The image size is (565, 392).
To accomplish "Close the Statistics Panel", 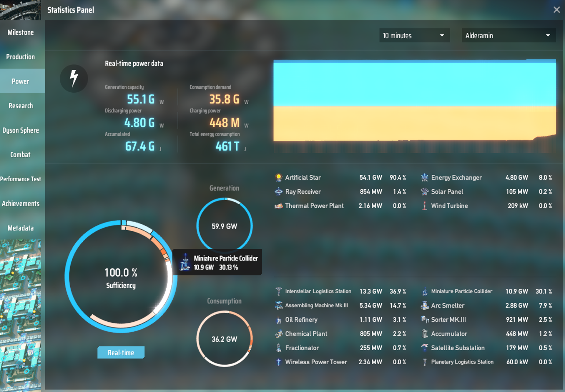I will click(x=556, y=10).
